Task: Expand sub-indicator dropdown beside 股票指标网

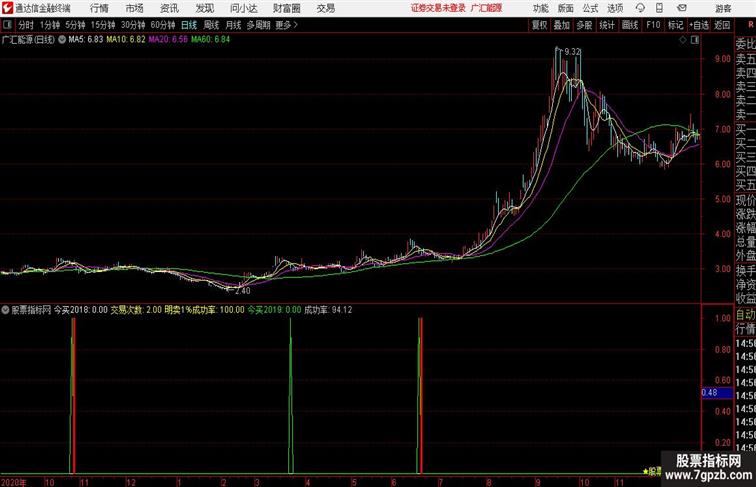Action: [x=5, y=310]
